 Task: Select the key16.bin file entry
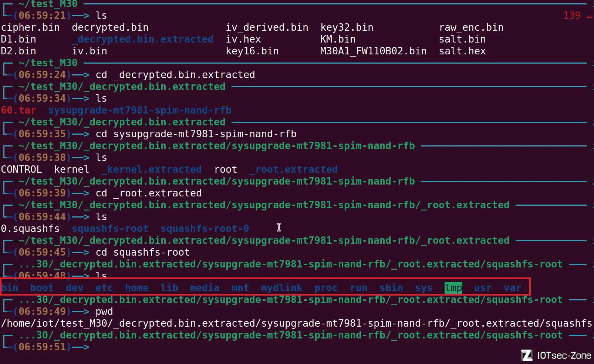252,51
